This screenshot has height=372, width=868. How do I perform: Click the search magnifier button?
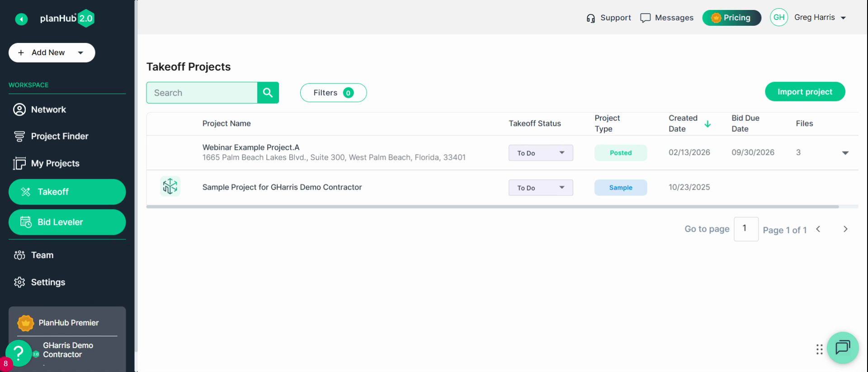point(268,93)
